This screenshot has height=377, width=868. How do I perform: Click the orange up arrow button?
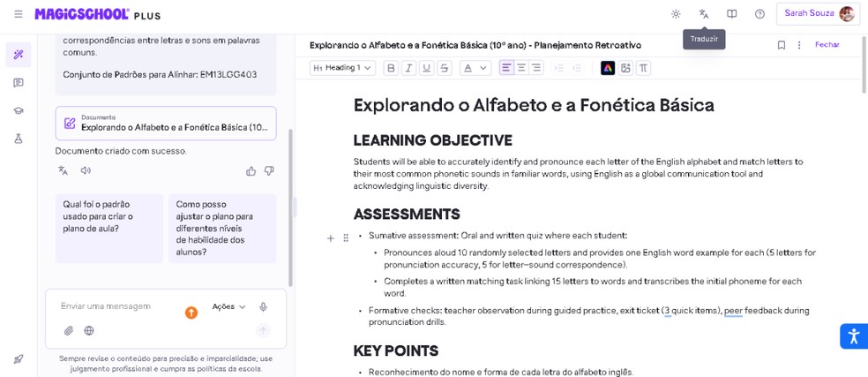(191, 313)
